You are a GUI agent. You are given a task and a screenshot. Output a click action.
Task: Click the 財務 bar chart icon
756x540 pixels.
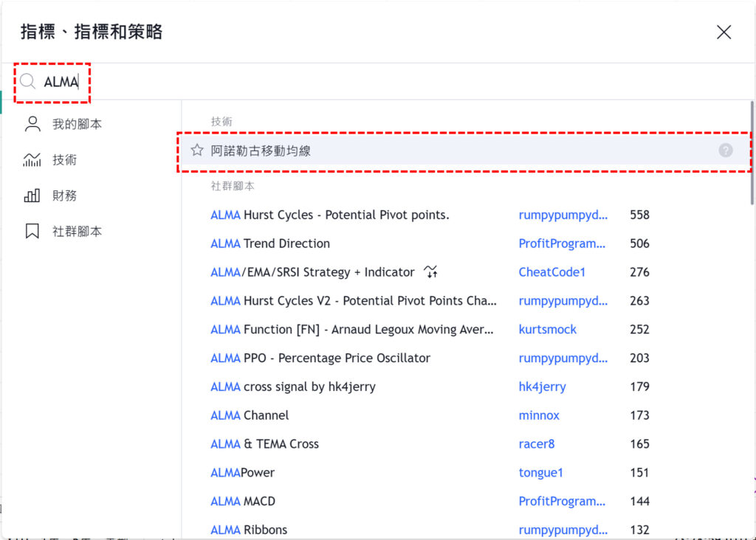tap(32, 195)
